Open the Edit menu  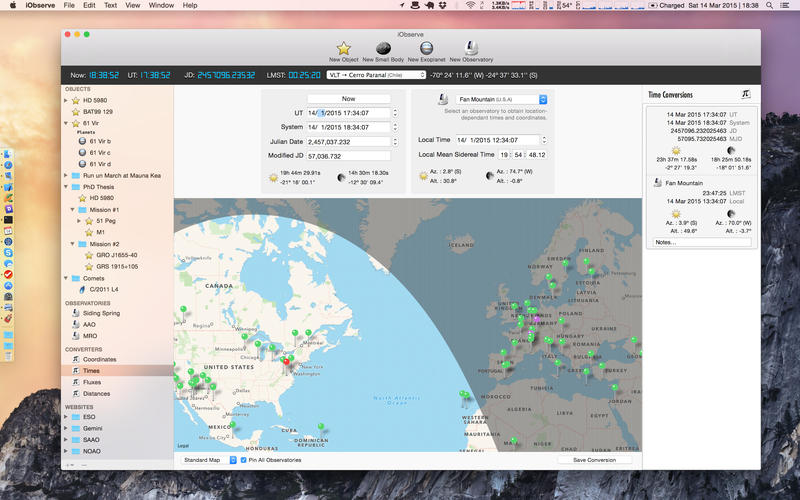89,5
